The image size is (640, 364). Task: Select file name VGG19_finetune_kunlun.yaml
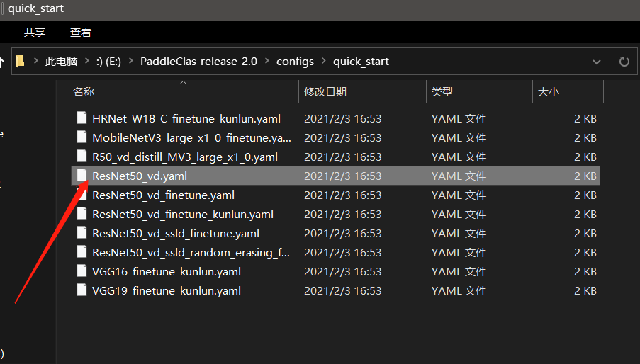pos(167,291)
